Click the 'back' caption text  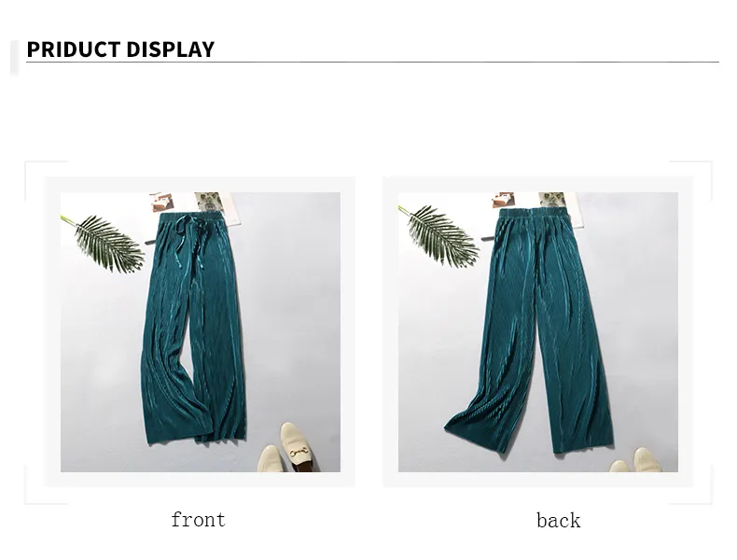pyautogui.click(x=559, y=521)
